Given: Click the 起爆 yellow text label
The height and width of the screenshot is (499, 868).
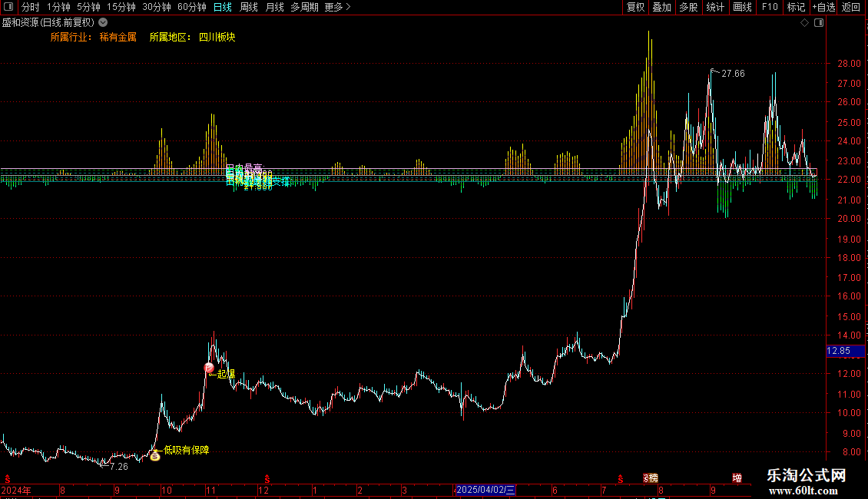Looking at the screenshot, I should pyautogui.click(x=226, y=374).
